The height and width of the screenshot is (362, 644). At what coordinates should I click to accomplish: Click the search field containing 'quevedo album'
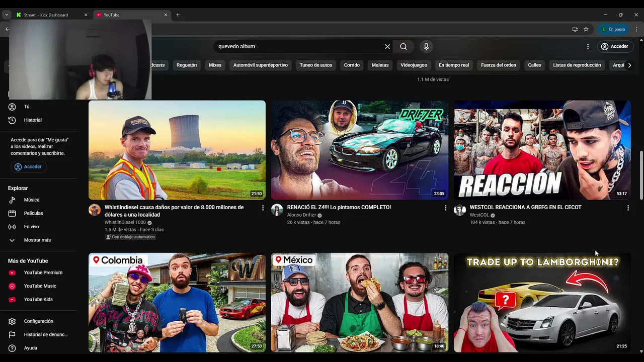pyautogui.click(x=299, y=46)
